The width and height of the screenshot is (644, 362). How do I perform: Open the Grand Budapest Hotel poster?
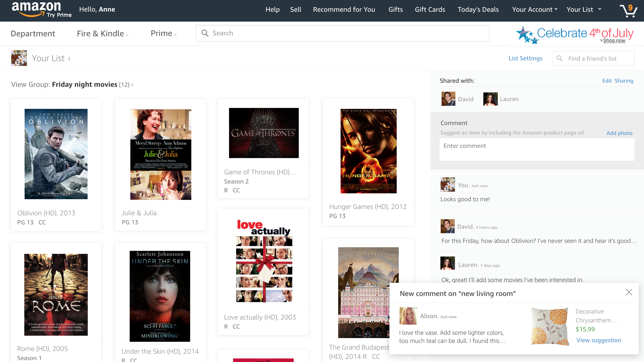[x=368, y=293]
